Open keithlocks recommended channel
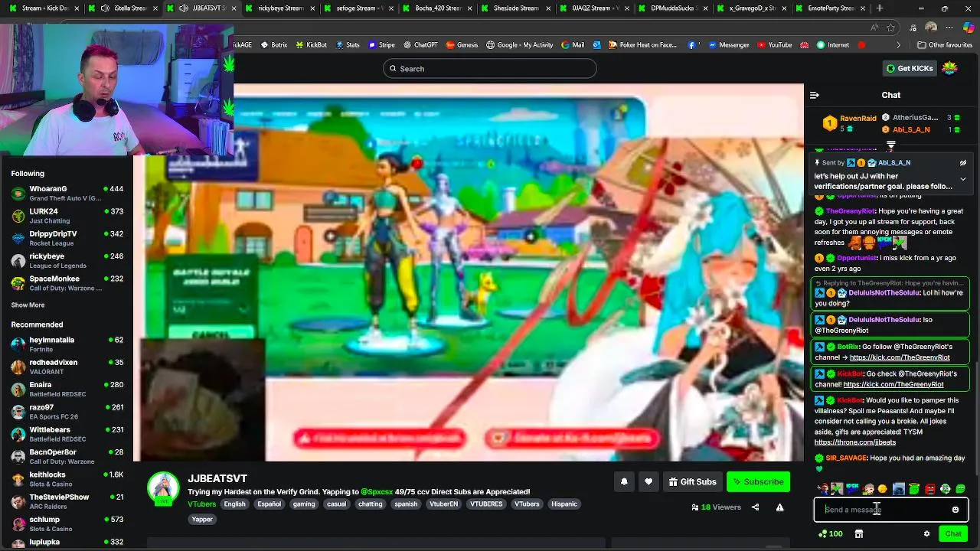Screen dimensions: 980x551 [67, 479]
